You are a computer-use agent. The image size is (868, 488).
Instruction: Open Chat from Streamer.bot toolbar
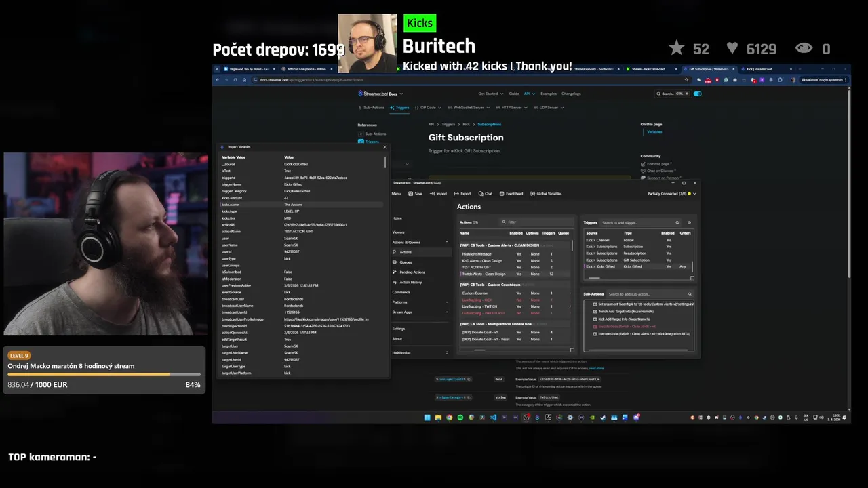click(486, 194)
